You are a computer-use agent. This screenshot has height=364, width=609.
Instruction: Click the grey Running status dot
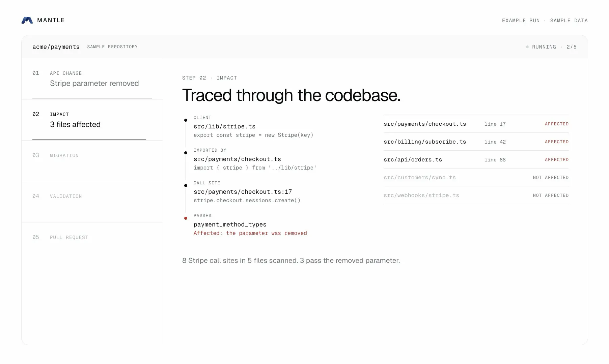click(527, 47)
